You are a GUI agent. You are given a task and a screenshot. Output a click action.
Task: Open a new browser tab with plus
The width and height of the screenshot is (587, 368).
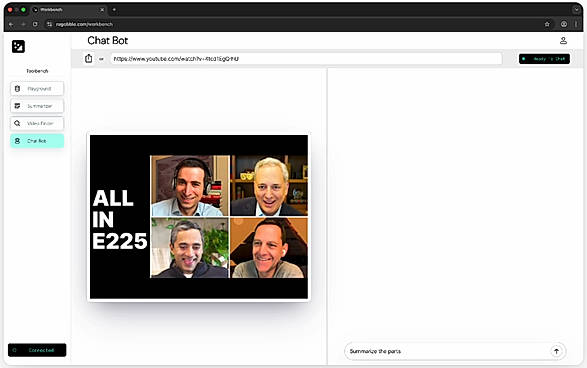114,10
